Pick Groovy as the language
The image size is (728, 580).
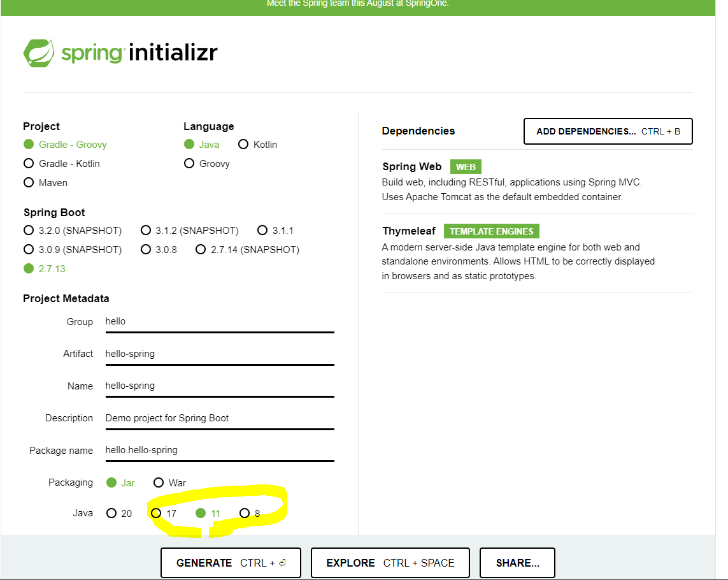click(207, 164)
